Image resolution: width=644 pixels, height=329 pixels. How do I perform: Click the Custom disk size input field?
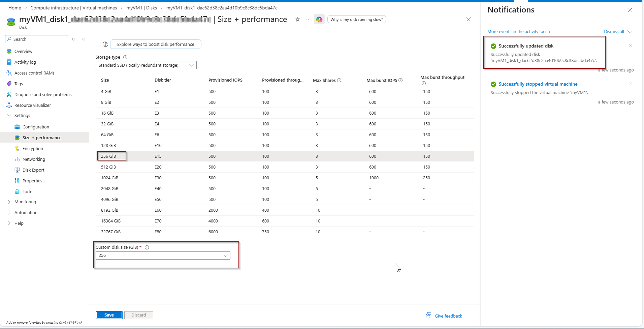click(163, 256)
